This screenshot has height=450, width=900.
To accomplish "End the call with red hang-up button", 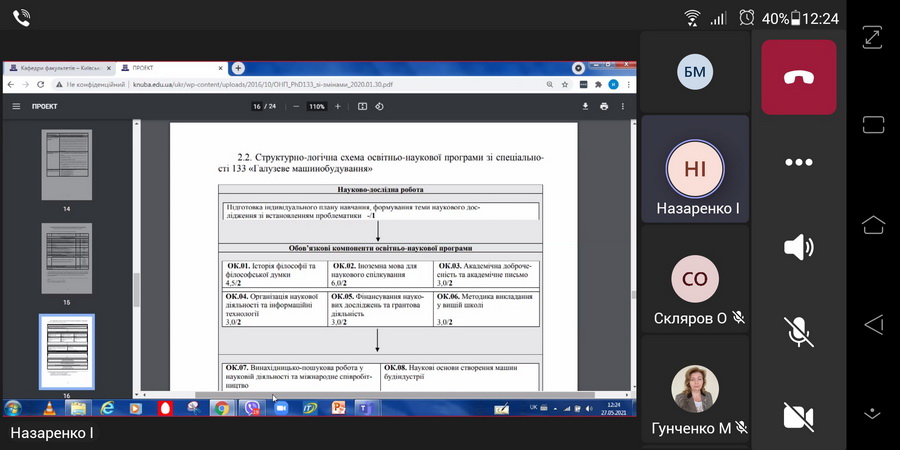I will (x=798, y=77).
